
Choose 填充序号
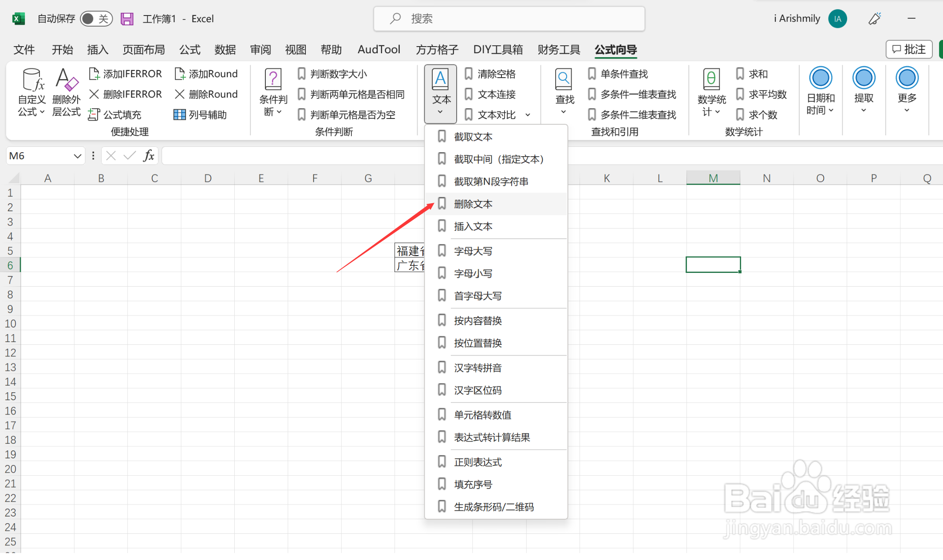[x=496, y=484]
